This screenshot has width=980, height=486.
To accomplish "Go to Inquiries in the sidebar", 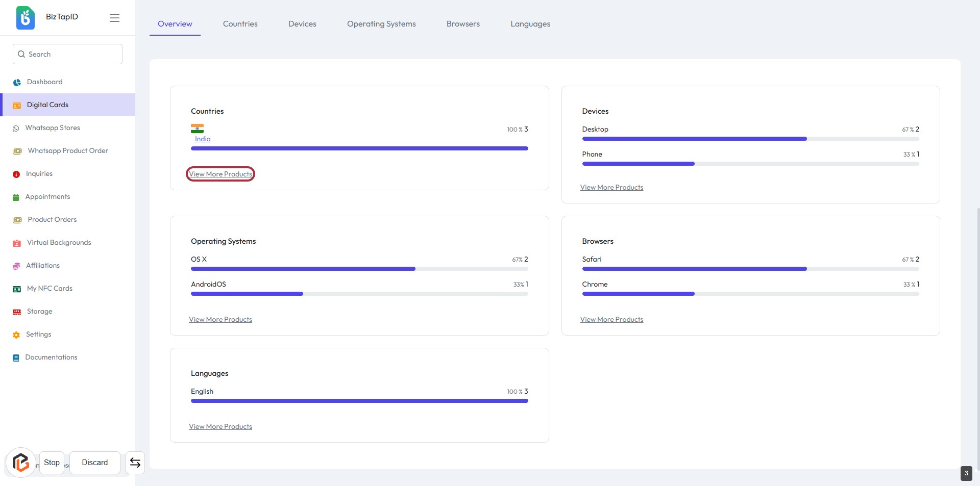I will coord(39,174).
